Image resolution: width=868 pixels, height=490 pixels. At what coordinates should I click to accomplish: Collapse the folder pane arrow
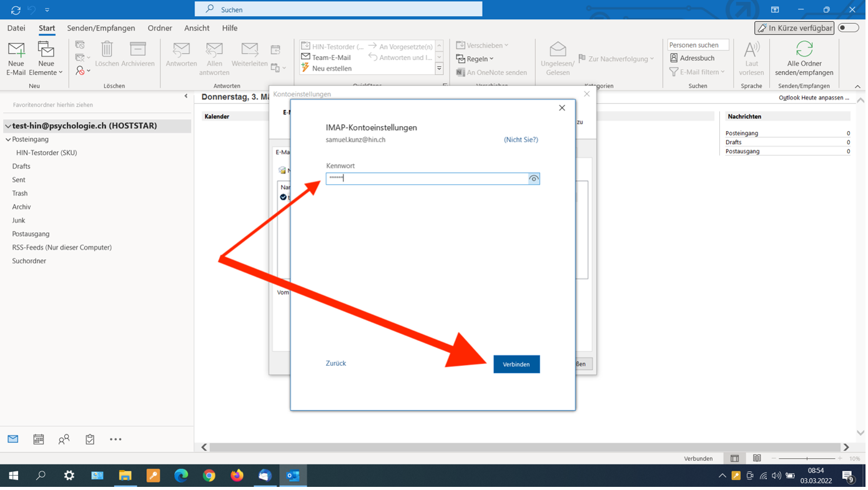(186, 96)
